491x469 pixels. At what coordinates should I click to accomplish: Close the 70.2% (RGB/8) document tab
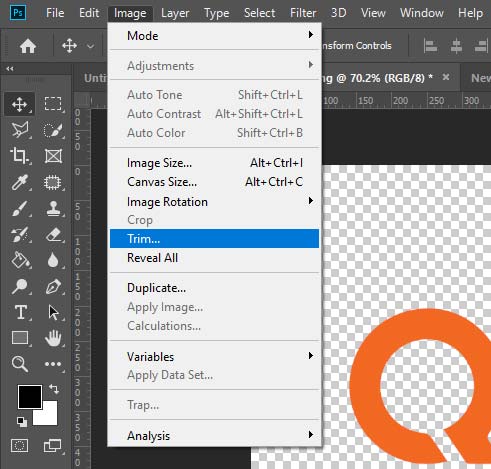446,78
